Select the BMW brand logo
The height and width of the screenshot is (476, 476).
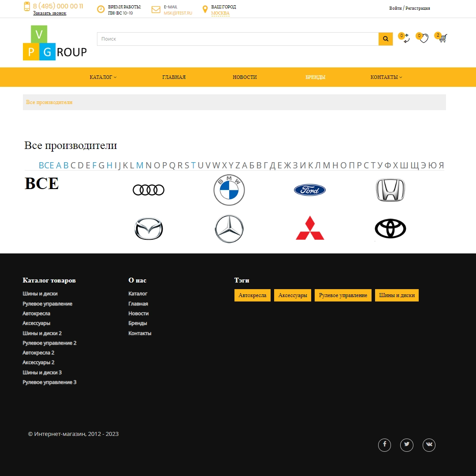pyautogui.click(x=229, y=190)
